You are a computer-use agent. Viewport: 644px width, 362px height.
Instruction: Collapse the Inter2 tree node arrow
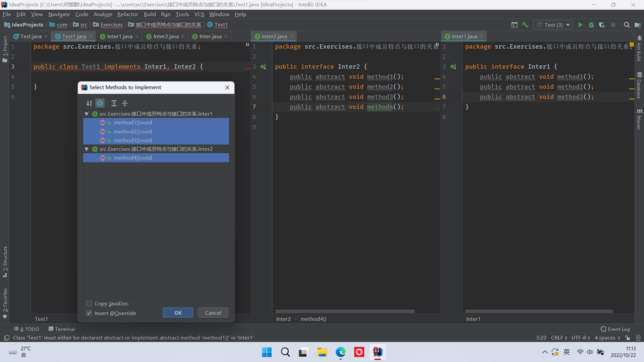[87, 149]
